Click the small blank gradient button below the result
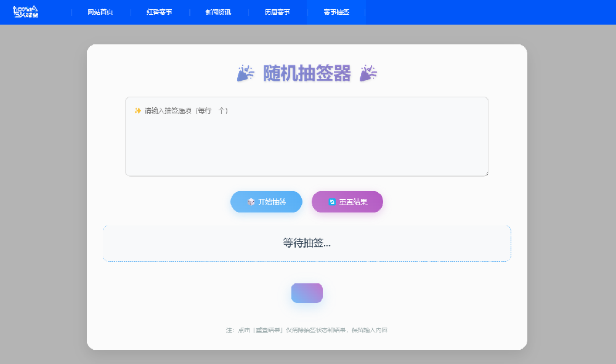 [x=307, y=293]
